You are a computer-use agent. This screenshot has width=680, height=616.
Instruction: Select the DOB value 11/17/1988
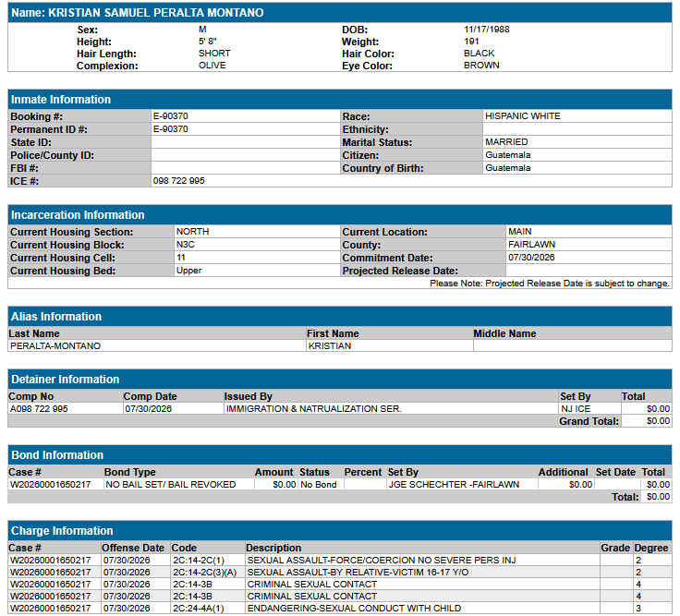[487, 30]
